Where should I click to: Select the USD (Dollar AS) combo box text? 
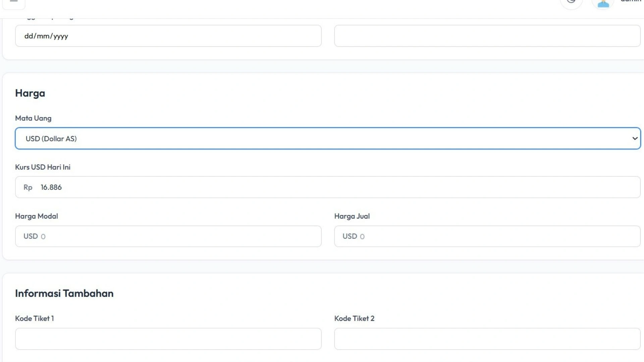click(51, 139)
